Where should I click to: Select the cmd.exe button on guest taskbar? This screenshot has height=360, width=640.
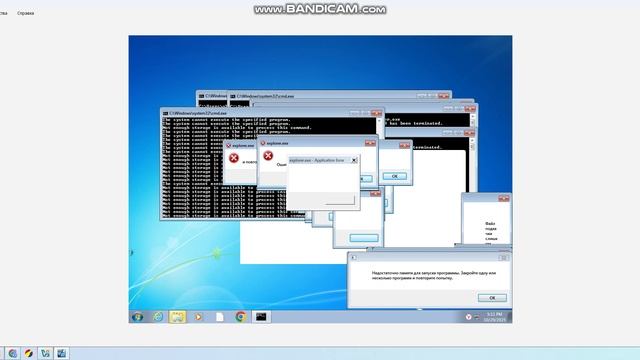click(261, 317)
